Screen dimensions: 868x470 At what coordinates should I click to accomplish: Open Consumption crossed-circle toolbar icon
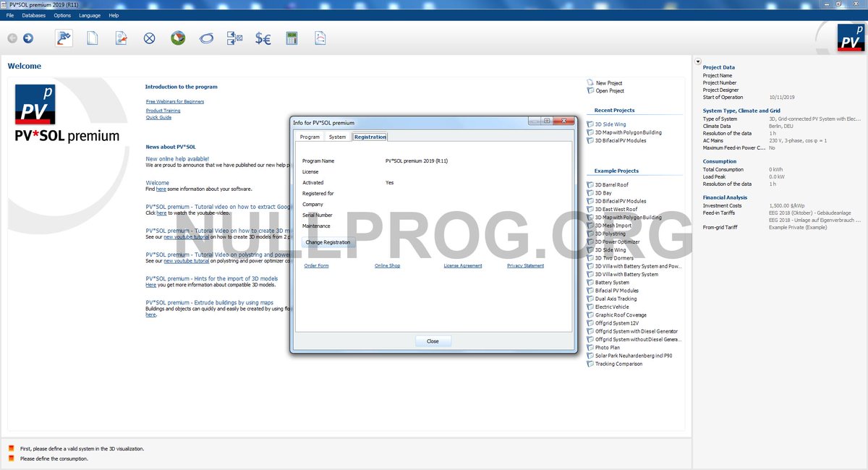pyautogui.click(x=149, y=38)
